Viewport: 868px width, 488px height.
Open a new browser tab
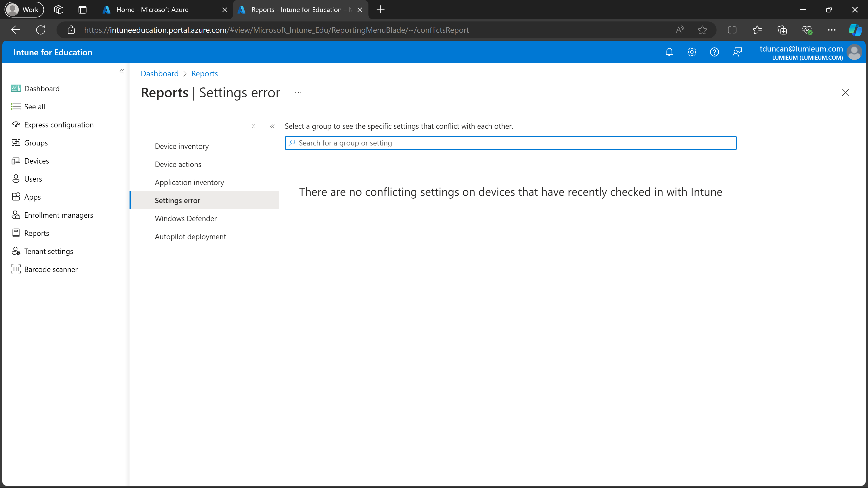[380, 9]
